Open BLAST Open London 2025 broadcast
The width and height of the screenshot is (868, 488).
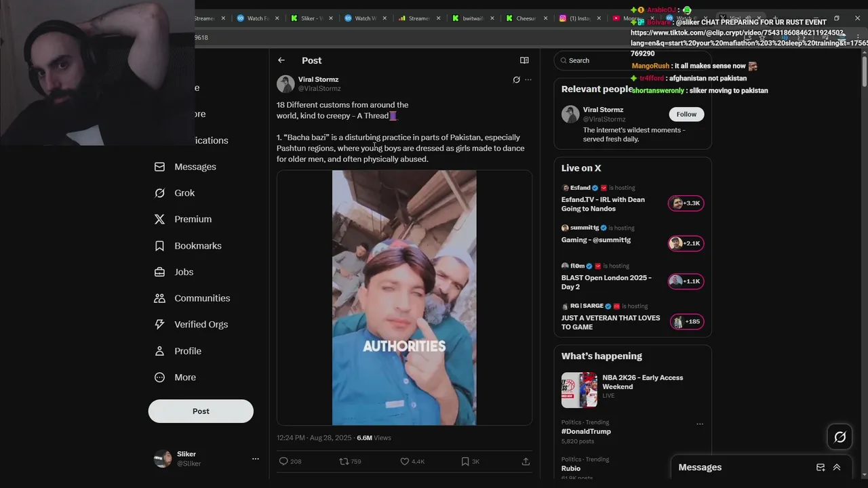tap(606, 282)
